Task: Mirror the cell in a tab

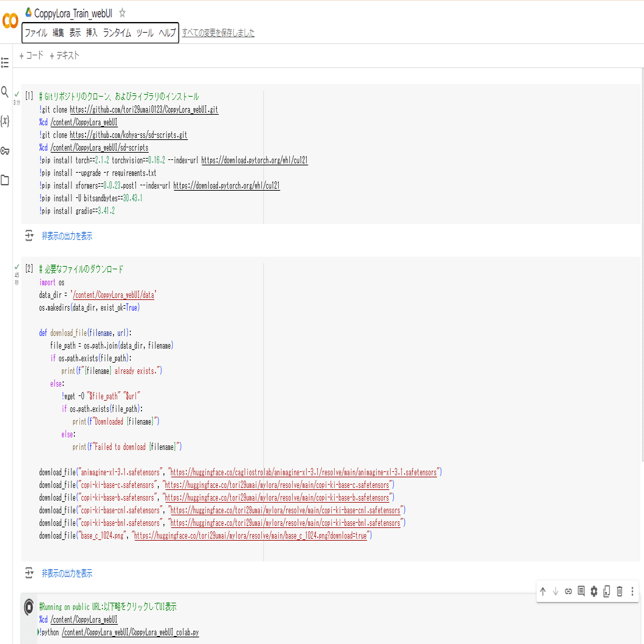Action: point(607,591)
